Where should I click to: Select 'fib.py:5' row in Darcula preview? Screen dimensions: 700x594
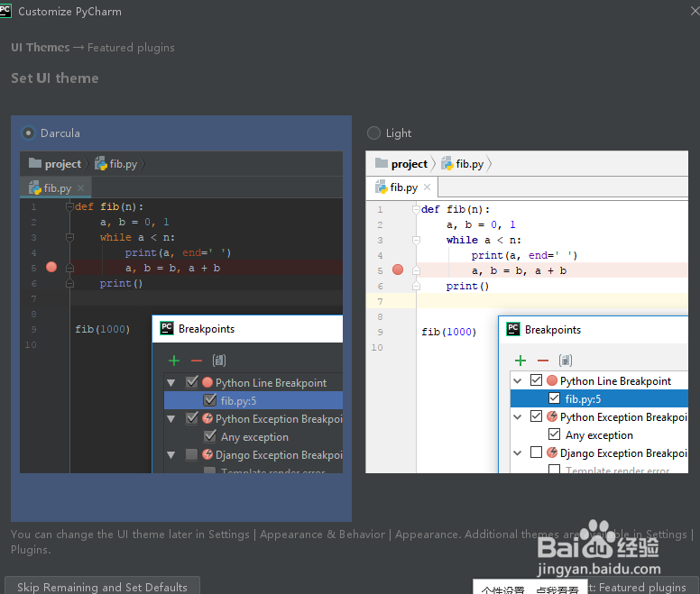pyautogui.click(x=253, y=400)
